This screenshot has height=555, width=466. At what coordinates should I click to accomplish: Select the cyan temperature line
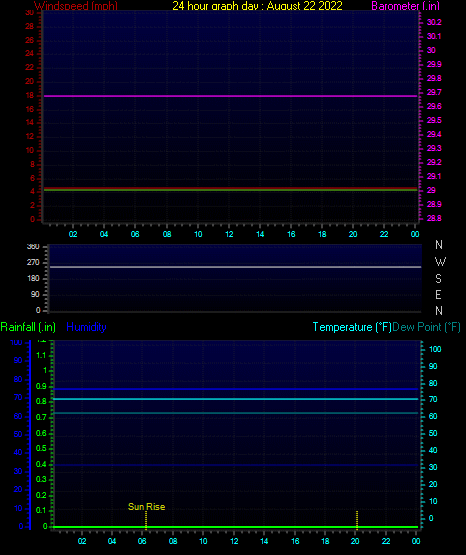tap(235, 399)
